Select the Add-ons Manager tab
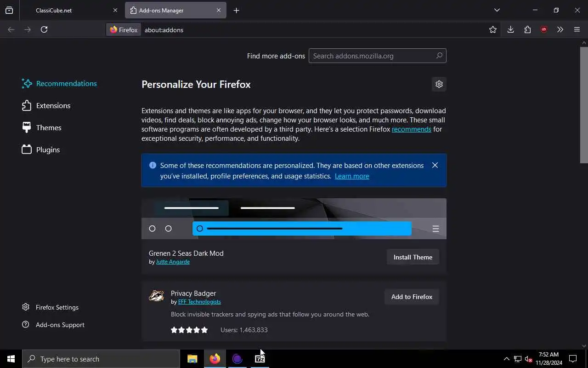588x368 pixels. [x=175, y=10]
